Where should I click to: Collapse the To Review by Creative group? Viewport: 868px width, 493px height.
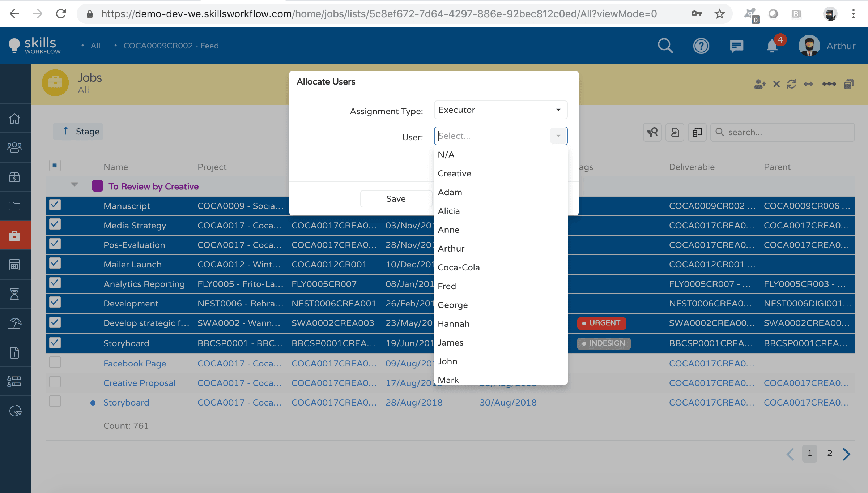[75, 185]
